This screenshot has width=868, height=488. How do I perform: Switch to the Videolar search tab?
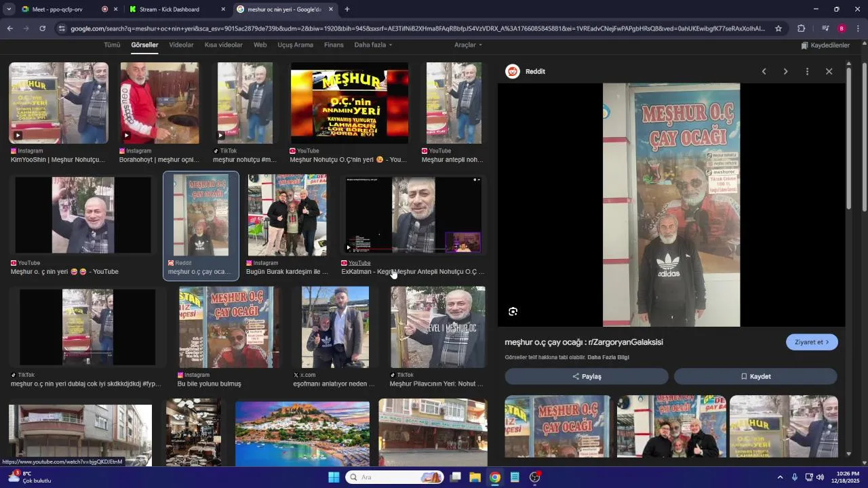(x=181, y=45)
